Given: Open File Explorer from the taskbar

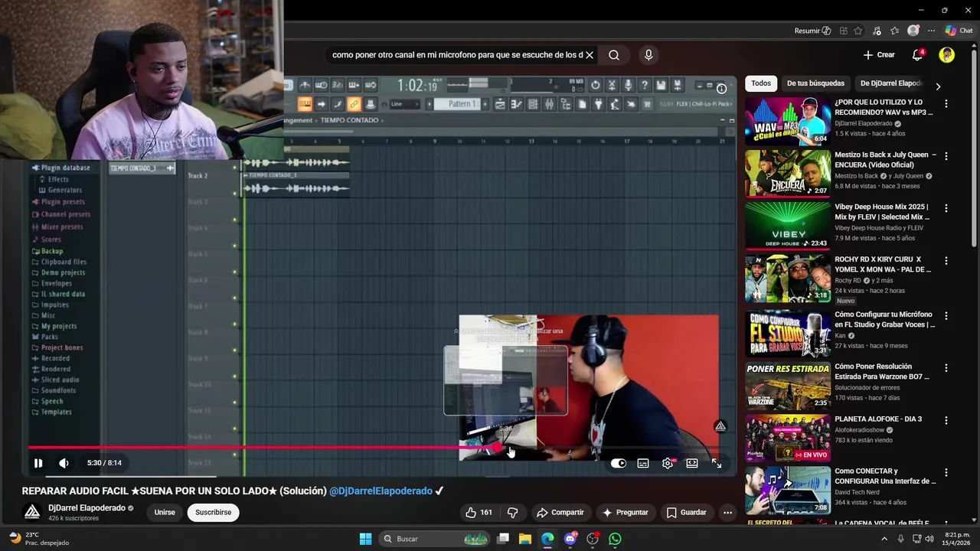Looking at the screenshot, I should 525,539.
